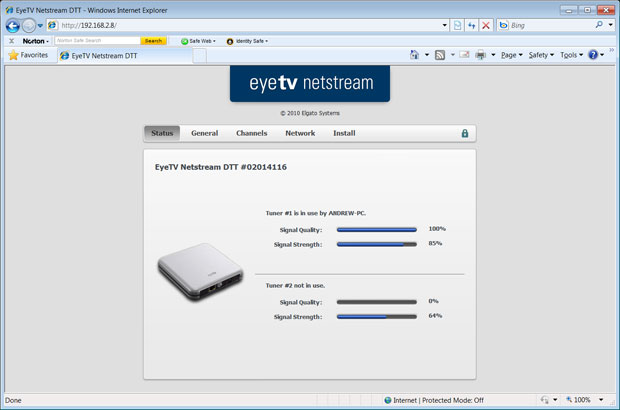Click Tuner #2 Signal Strength bar

point(377,317)
